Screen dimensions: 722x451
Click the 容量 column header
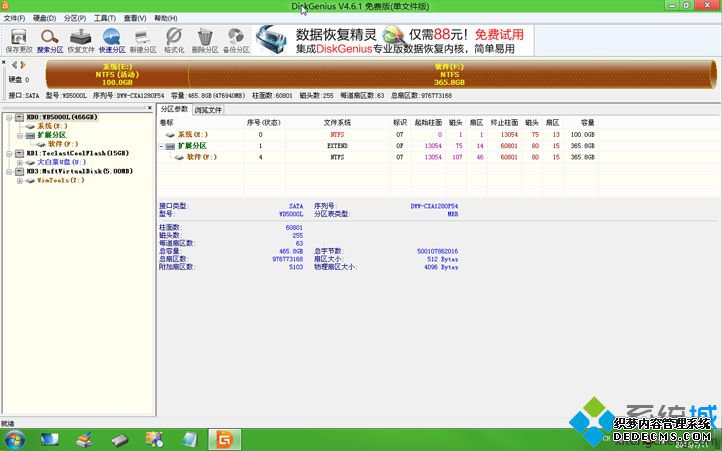[587, 123]
